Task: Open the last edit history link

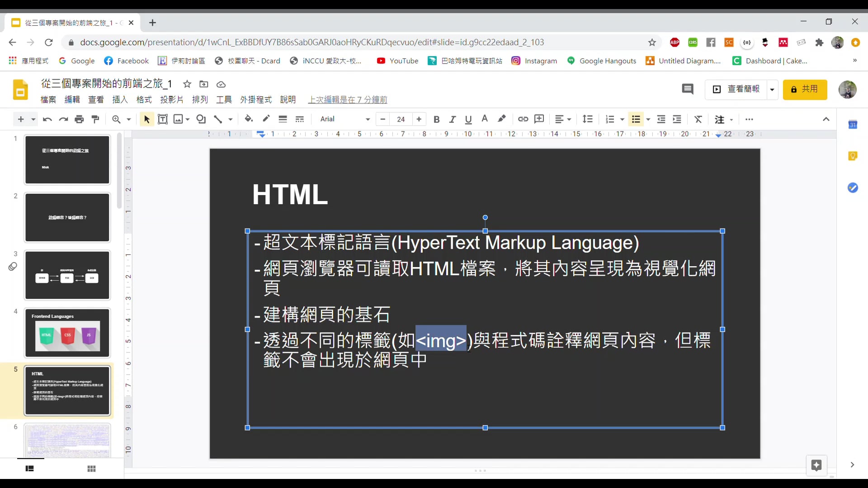Action: point(347,99)
